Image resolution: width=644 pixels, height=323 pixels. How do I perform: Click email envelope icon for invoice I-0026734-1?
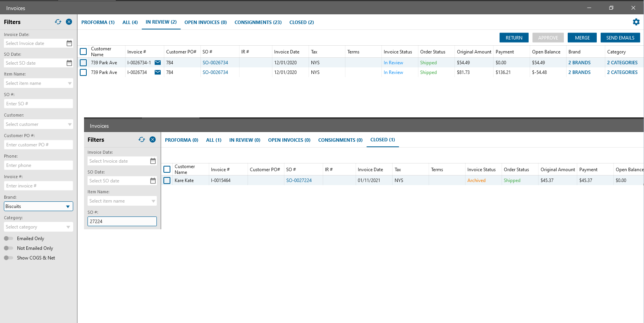coord(158,62)
